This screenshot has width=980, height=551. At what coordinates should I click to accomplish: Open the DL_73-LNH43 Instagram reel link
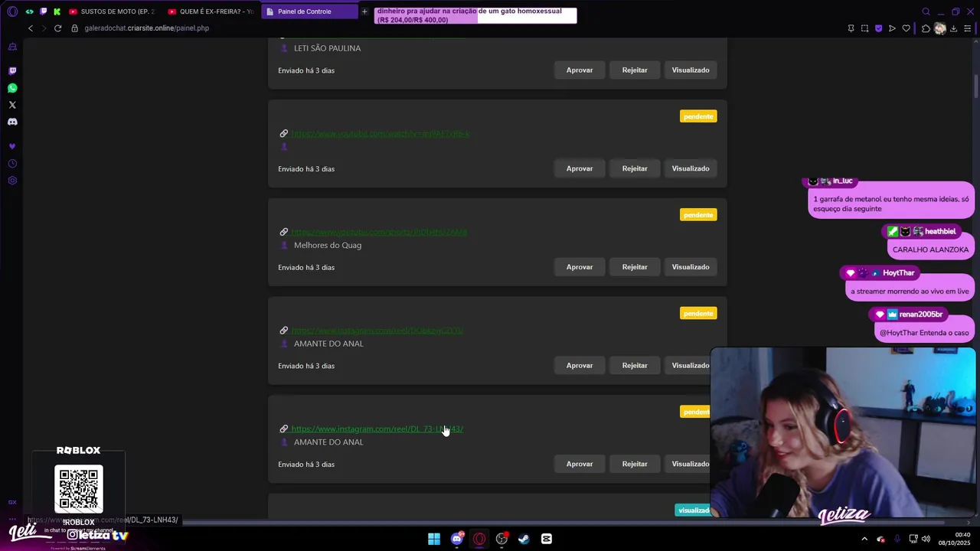tap(377, 429)
